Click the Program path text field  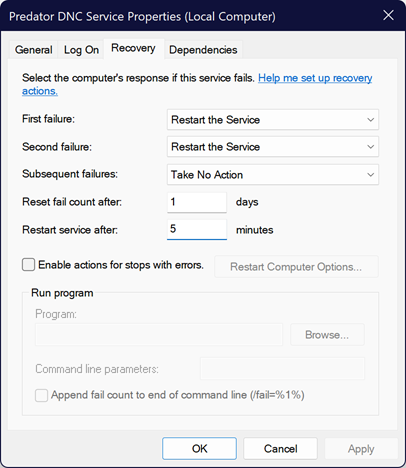click(x=159, y=334)
